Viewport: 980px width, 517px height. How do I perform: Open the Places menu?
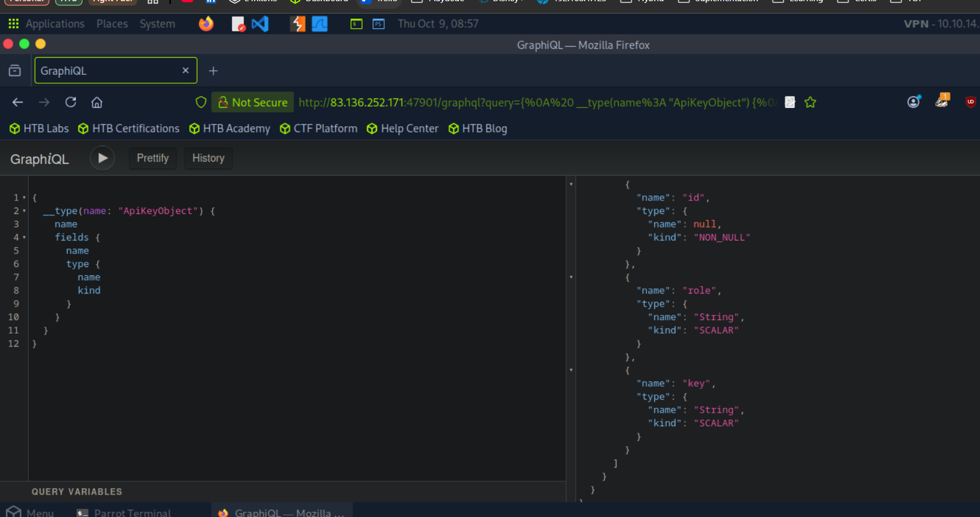(112, 24)
